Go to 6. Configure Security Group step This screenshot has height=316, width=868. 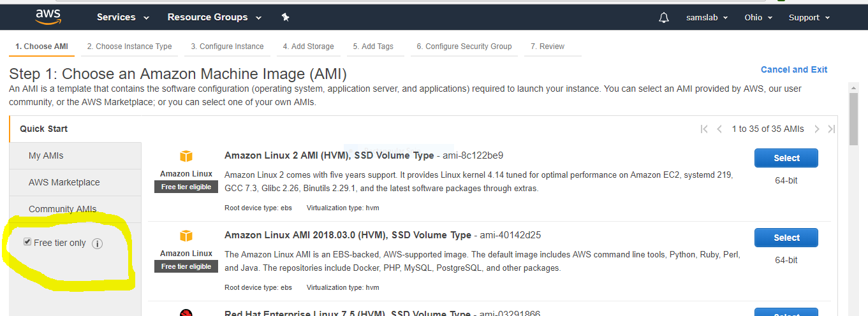point(464,47)
